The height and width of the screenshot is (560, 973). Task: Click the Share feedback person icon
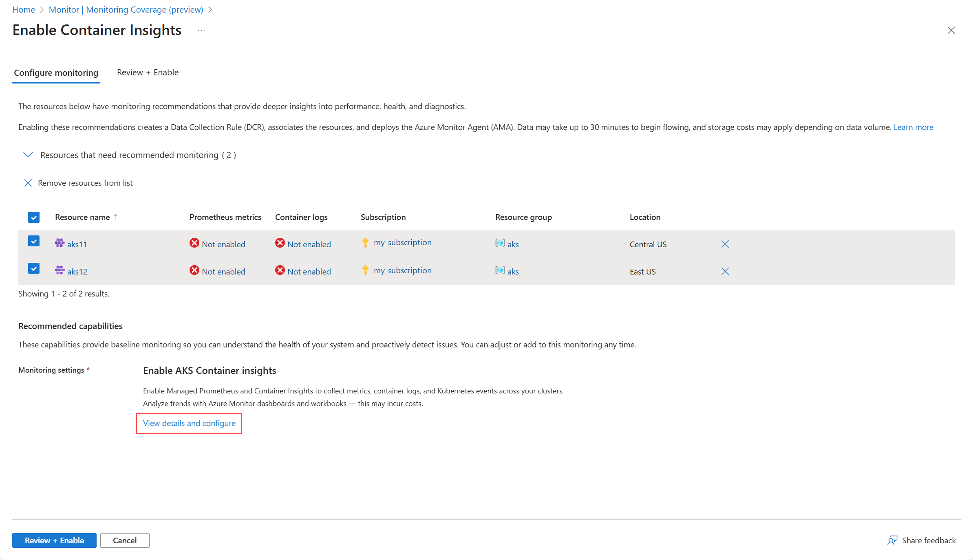click(x=892, y=540)
